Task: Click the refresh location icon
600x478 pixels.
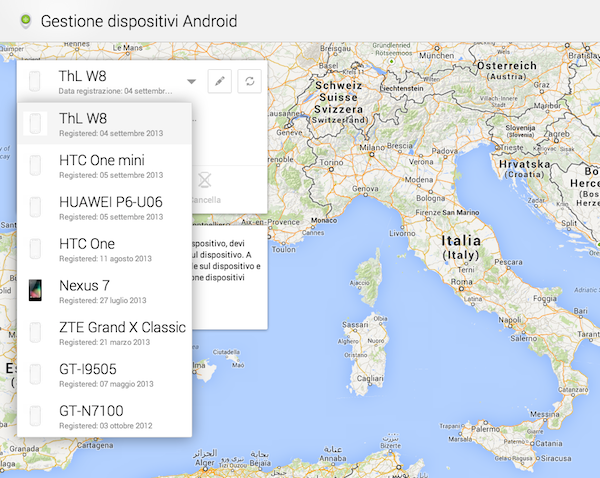Action: [248, 82]
